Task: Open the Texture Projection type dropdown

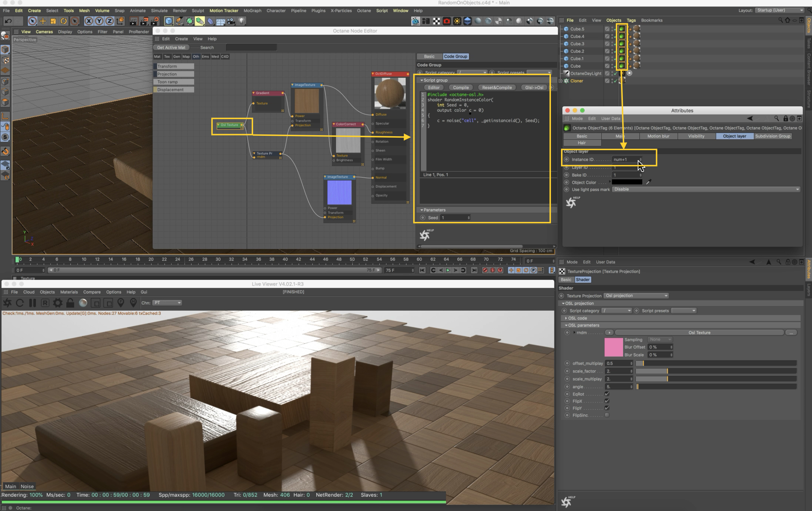Action: pos(636,296)
